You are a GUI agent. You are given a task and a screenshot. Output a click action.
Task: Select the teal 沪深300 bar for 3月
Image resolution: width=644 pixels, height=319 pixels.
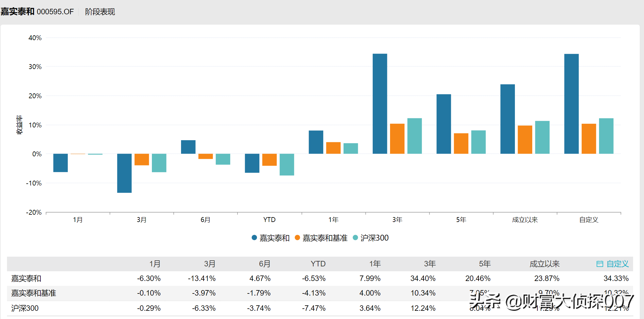[159, 163]
